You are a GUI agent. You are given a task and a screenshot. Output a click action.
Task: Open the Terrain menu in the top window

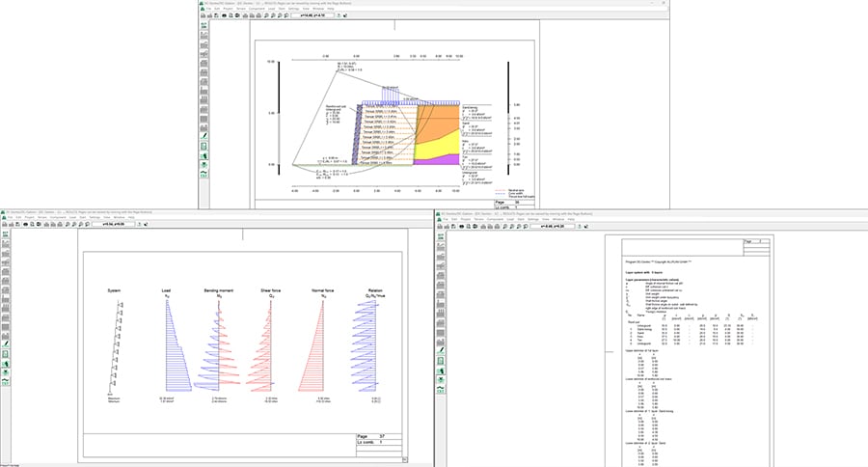(x=241, y=9)
